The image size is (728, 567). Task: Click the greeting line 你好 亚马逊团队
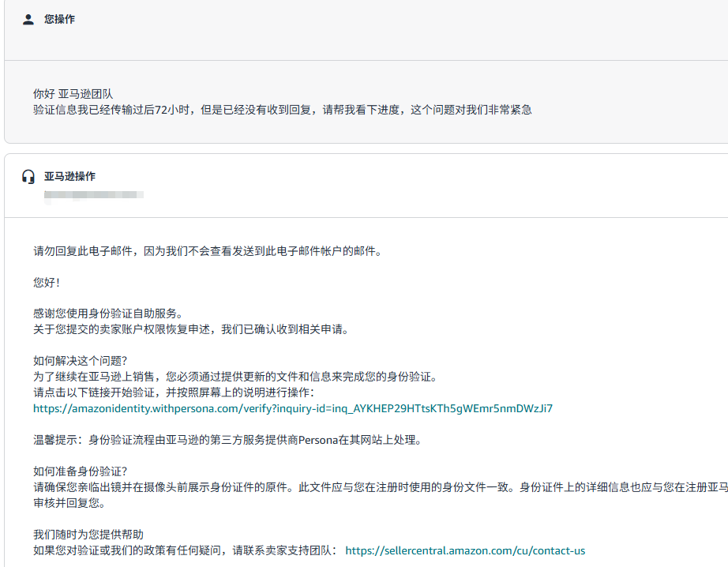click(73, 94)
